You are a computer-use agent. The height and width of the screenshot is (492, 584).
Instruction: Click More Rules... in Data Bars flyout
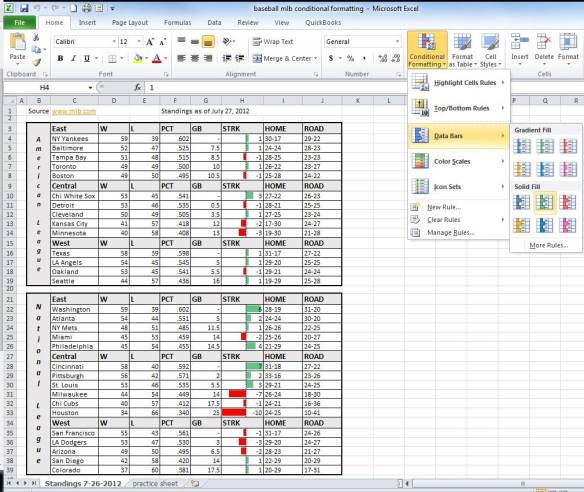tap(549, 245)
